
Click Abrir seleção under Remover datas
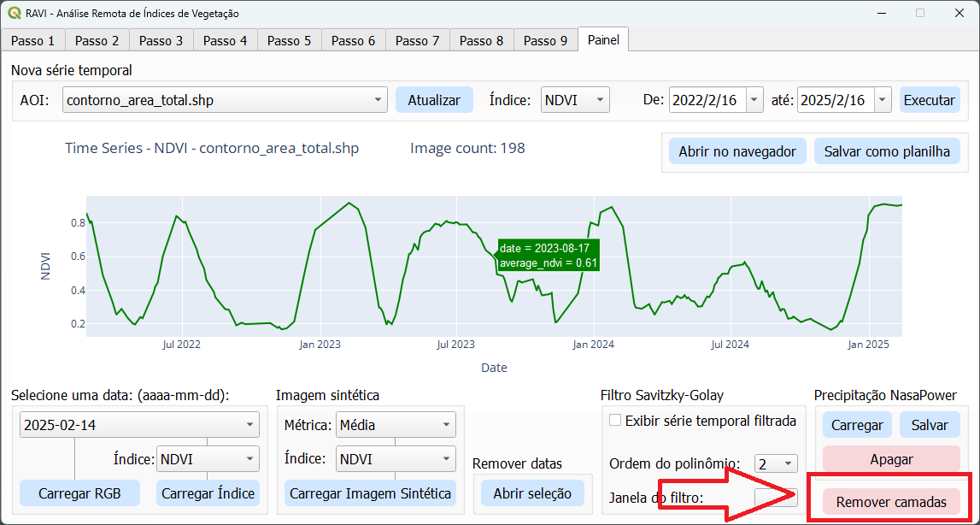click(x=532, y=493)
